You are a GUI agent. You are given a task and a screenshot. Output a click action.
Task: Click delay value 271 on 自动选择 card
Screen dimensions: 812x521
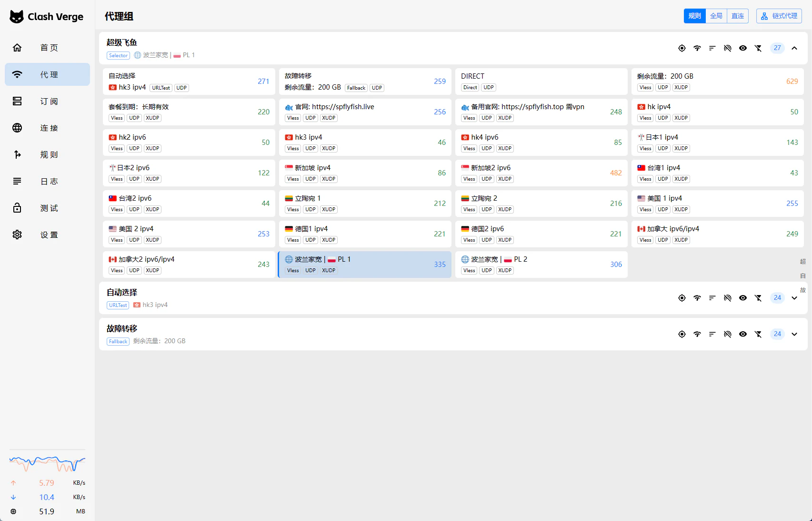coord(263,82)
